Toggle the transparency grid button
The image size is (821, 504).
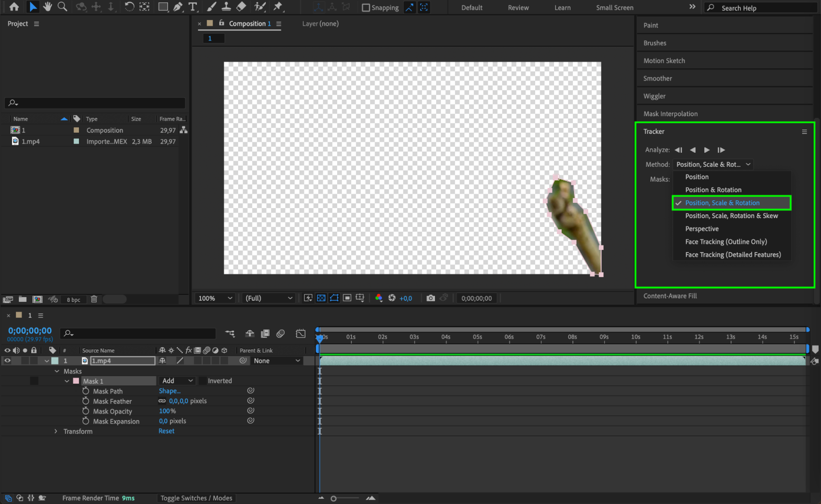click(x=321, y=298)
